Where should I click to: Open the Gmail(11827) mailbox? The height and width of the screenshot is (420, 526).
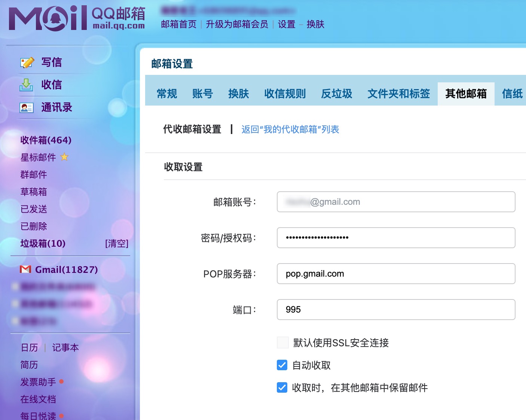[x=66, y=270]
